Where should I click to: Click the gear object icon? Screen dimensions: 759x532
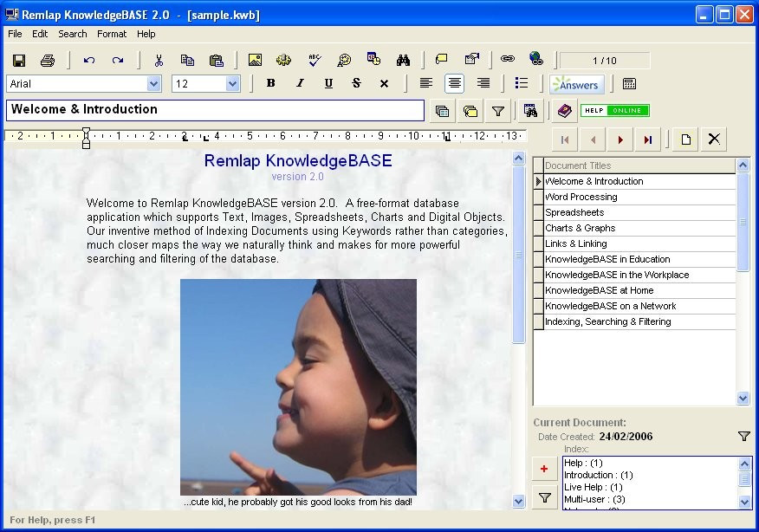283,60
